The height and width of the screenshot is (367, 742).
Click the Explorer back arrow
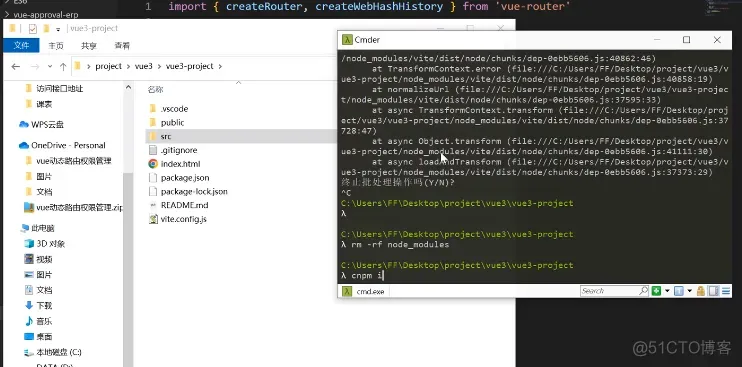16,67
